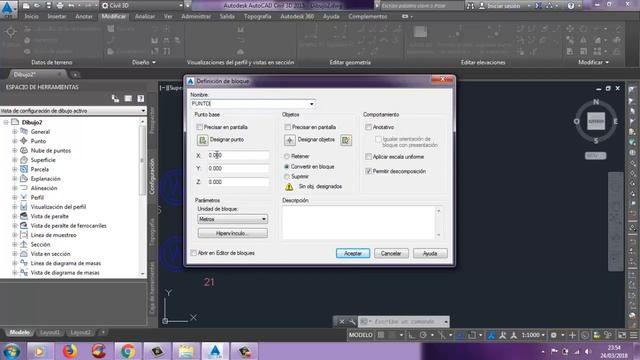The image size is (640, 360).
Task: Click the Sección tree icon
Action: 24,244
